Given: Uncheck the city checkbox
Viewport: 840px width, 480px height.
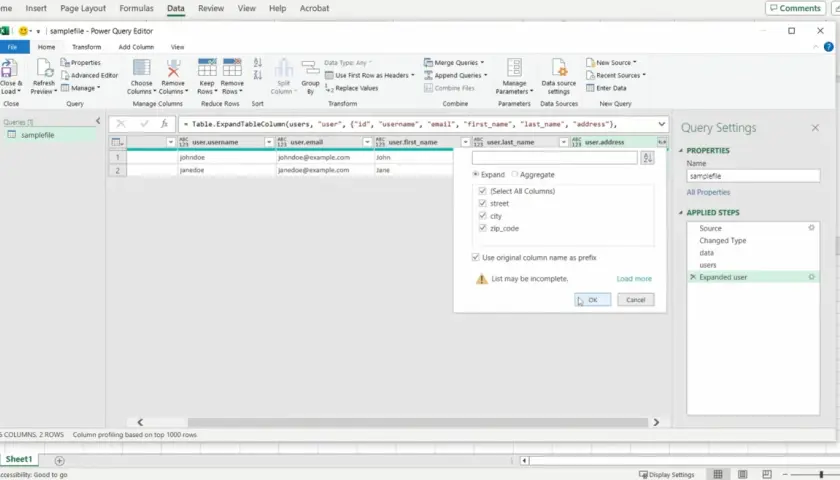Looking at the screenshot, I should point(482,216).
